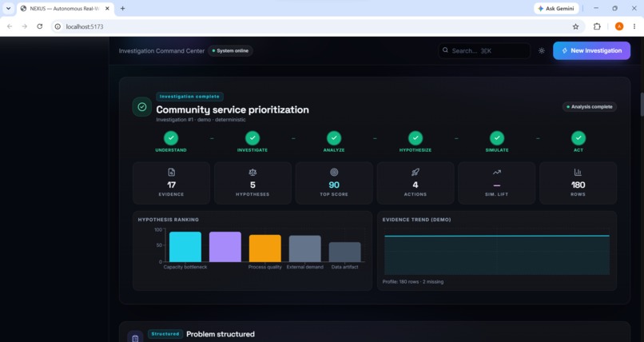This screenshot has height=342, width=644.
Task: Select the Investigate step checkmark
Action: [252, 138]
